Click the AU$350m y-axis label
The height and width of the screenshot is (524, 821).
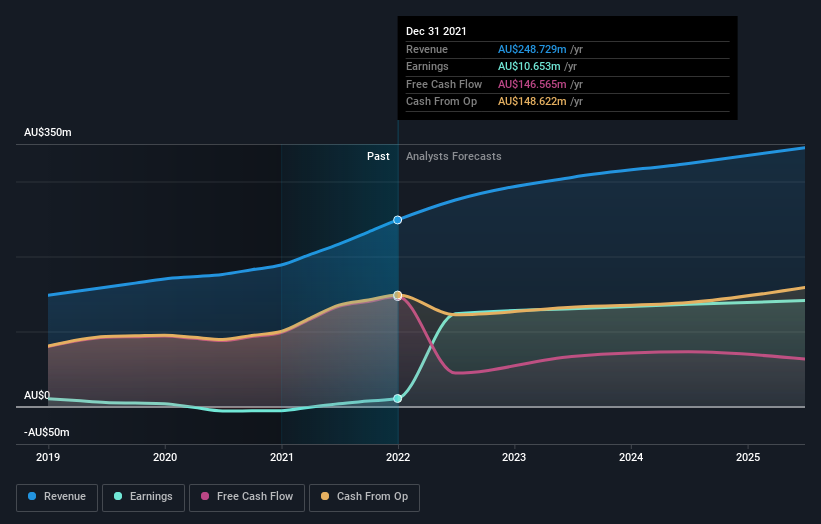[x=48, y=132]
